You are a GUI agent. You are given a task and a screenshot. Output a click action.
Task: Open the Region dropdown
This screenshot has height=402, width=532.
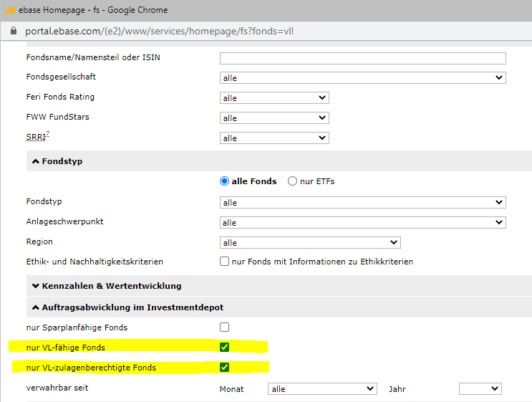pos(309,243)
